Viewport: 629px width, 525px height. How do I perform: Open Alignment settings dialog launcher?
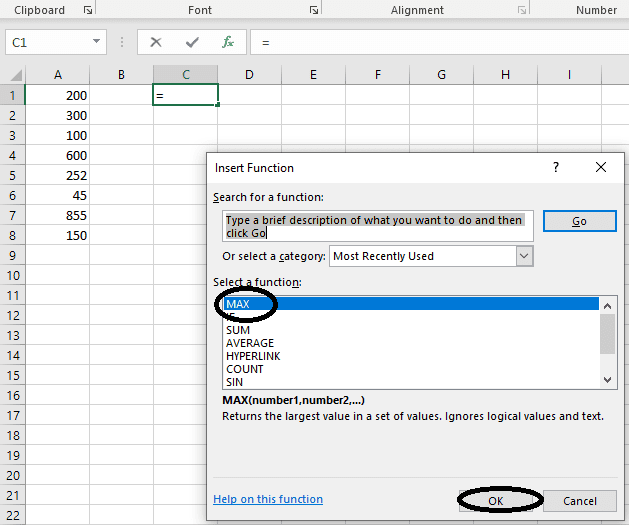coord(521,10)
